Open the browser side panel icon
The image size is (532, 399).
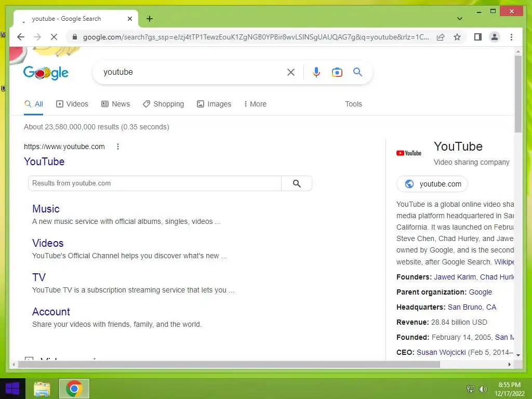pyautogui.click(x=478, y=37)
